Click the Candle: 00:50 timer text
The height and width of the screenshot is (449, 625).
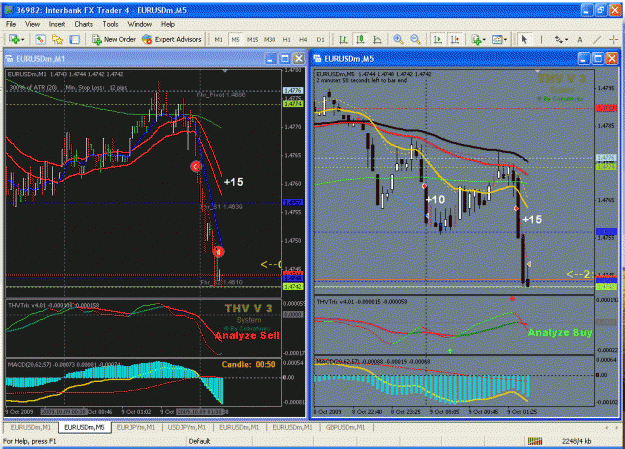pos(248,364)
